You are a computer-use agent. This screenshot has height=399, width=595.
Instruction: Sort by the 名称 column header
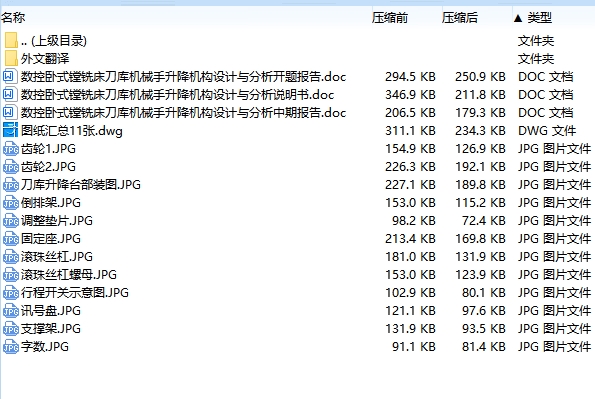click(13, 17)
